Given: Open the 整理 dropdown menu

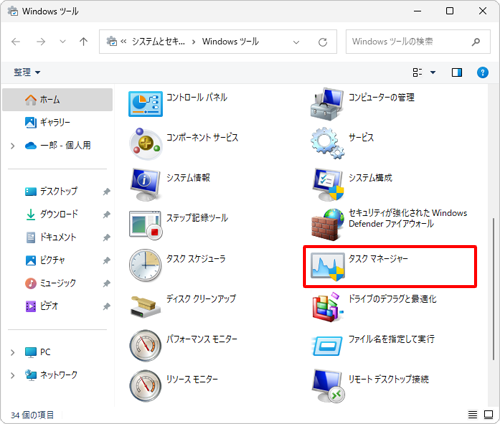Looking at the screenshot, I should coord(27,72).
